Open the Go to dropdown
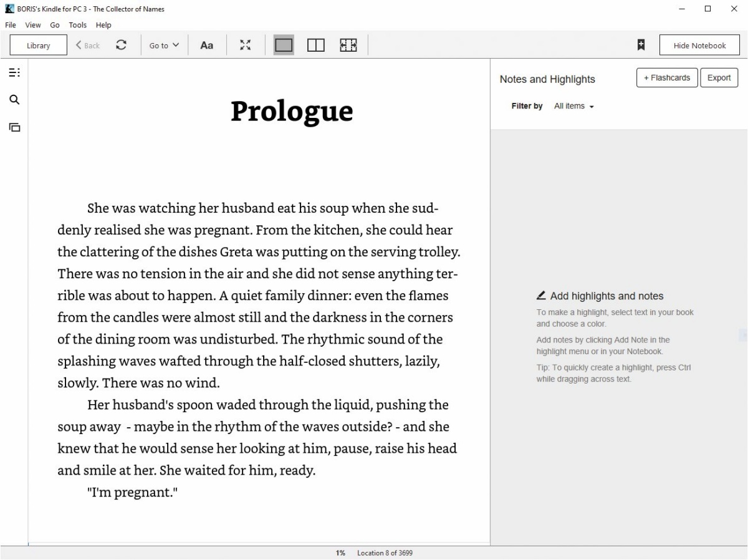Viewport: 748px width, 560px height. click(164, 45)
